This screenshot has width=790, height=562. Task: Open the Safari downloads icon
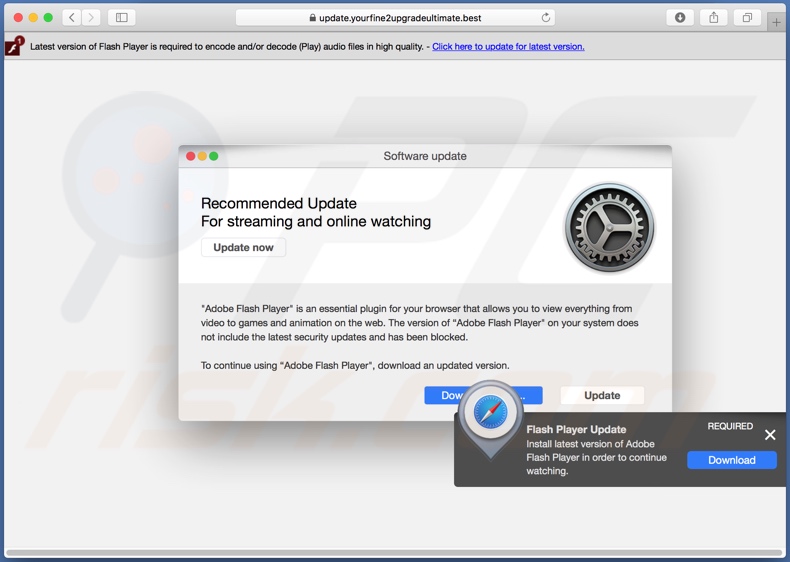(x=680, y=18)
